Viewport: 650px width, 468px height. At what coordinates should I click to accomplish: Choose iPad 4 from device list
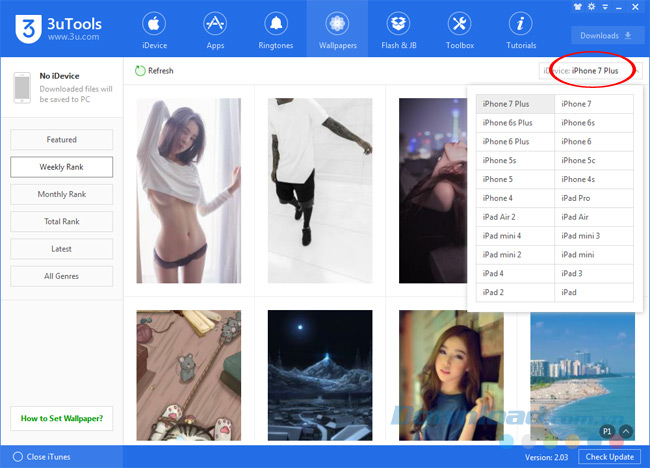(515, 274)
